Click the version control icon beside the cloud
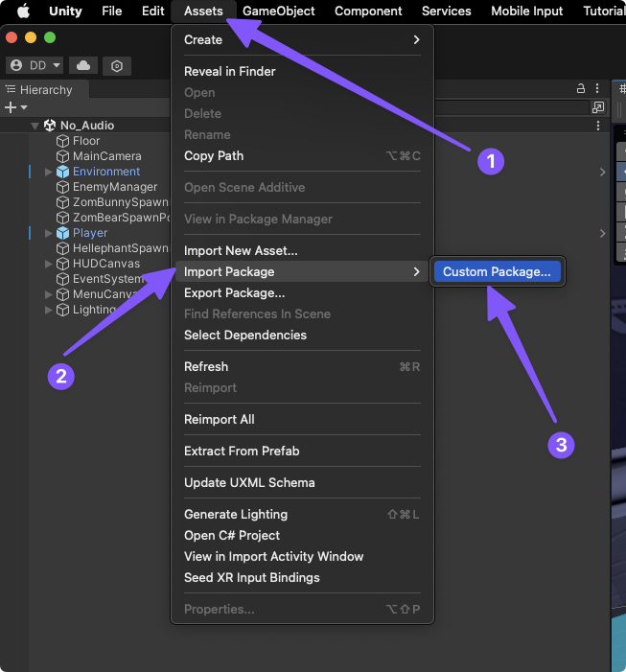The image size is (626, 672). pos(116,65)
